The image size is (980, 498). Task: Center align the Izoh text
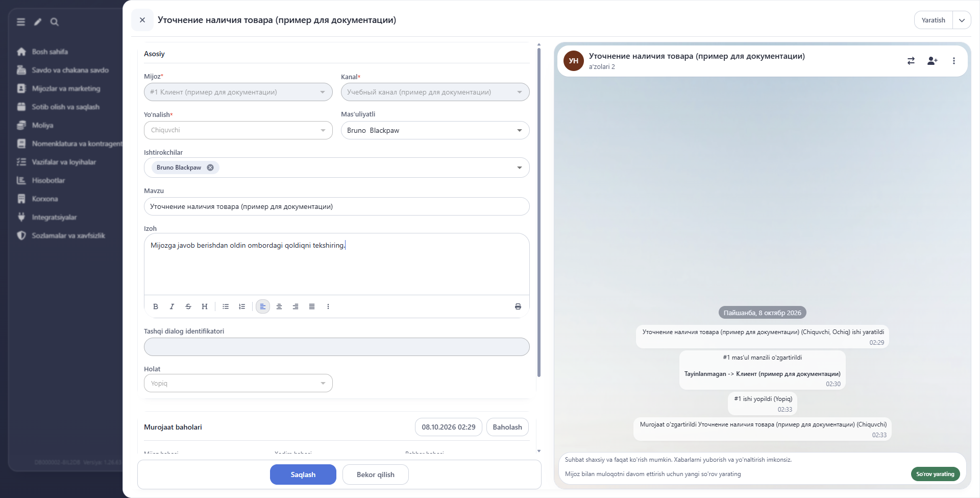[279, 306]
